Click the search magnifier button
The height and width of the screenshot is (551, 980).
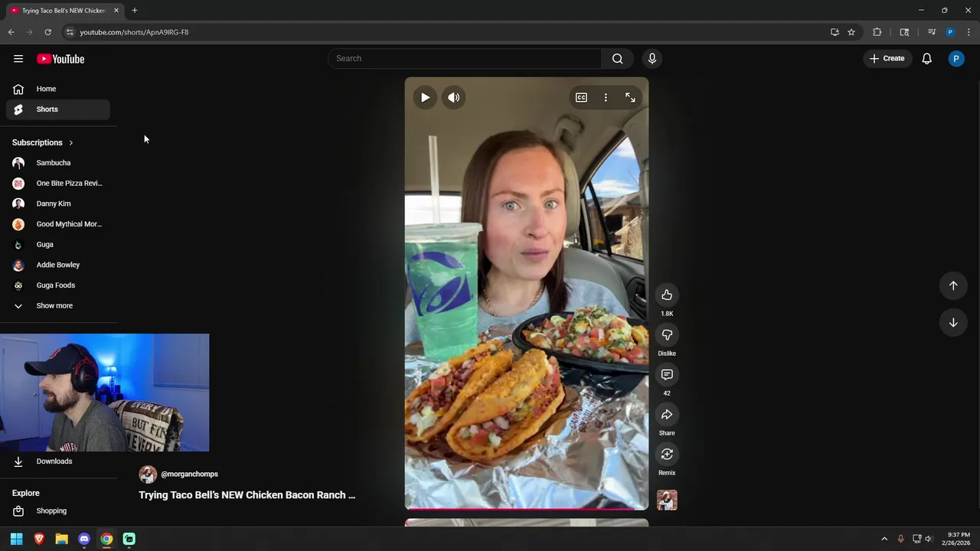point(617,59)
